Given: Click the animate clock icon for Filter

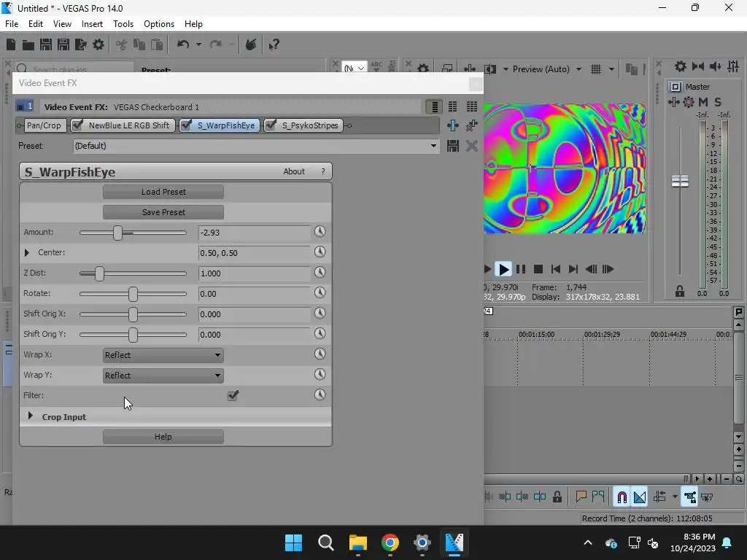Looking at the screenshot, I should point(320,394).
